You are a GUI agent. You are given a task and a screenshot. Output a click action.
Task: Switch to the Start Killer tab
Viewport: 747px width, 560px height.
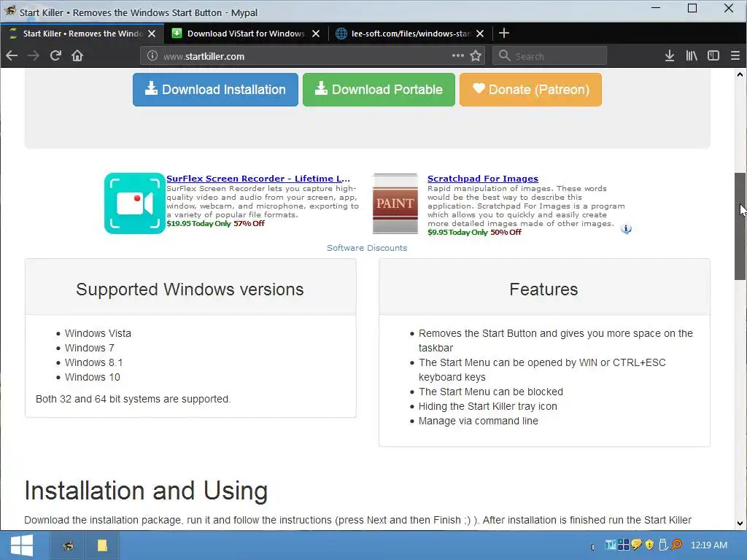pos(82,34)
